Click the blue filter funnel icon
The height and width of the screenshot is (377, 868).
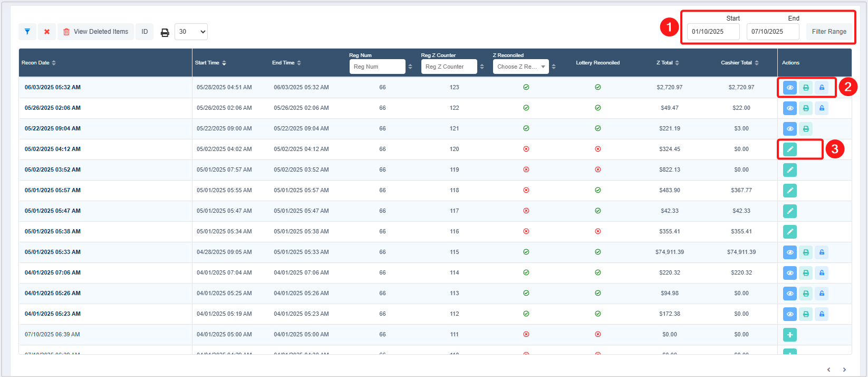click(x=27, y=32)
